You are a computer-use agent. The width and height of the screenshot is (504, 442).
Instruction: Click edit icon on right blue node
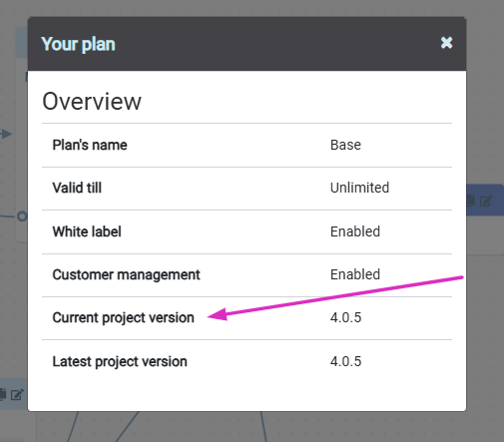[x=486, y=201]
